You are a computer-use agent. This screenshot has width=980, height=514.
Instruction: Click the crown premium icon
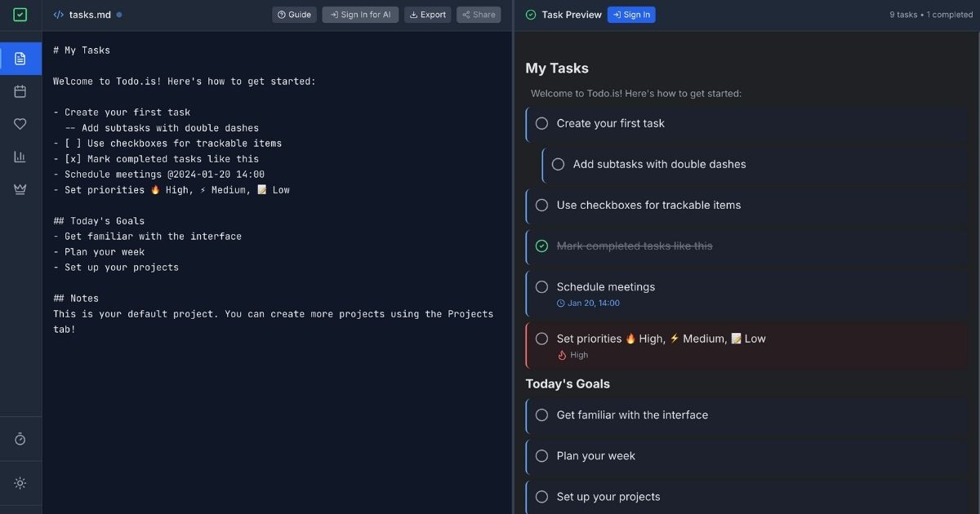click(20, 189)
